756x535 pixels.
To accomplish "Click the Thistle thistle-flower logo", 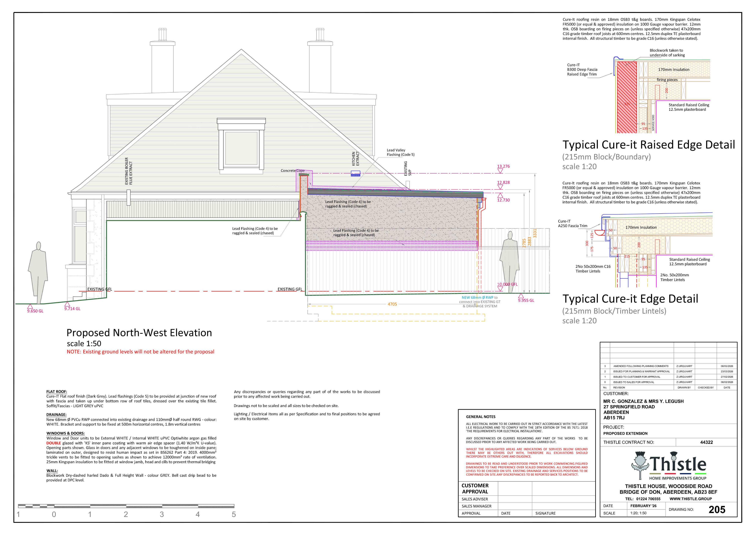I will [x=640, y=465].
